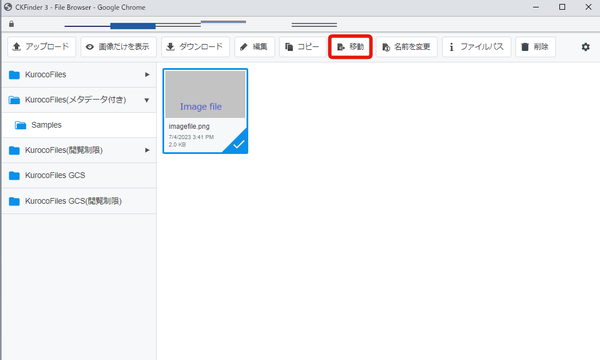Select KurocoFiles GCS(閲覧制限) folder

click(79, 201)
